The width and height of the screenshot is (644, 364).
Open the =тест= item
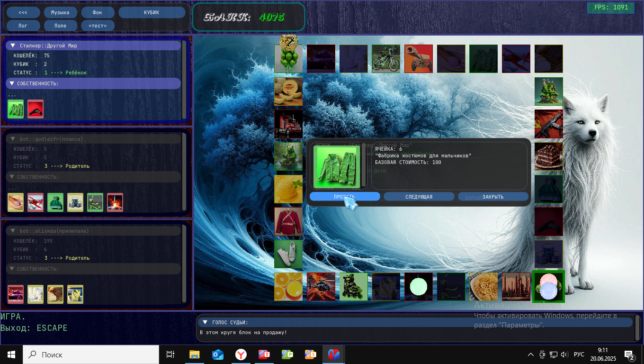[x=98, y=26]
